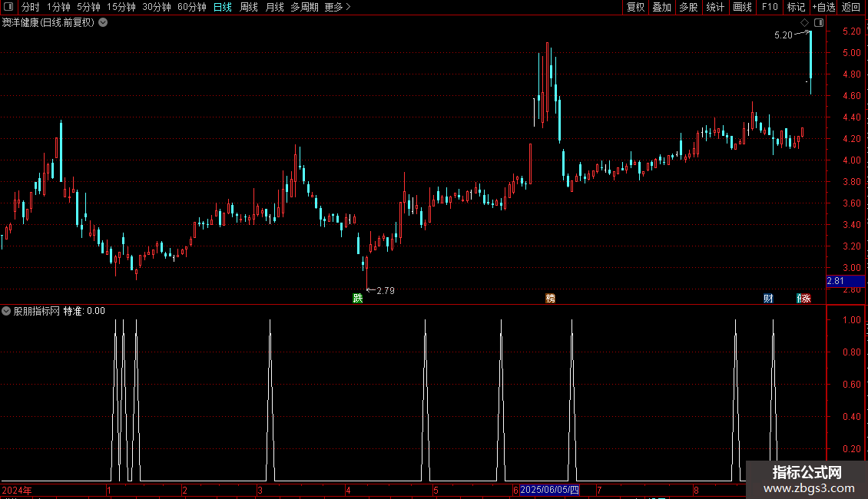Click the red 涨 event marker
Viewport: 868px width, 499px height.
click(806, 299)
